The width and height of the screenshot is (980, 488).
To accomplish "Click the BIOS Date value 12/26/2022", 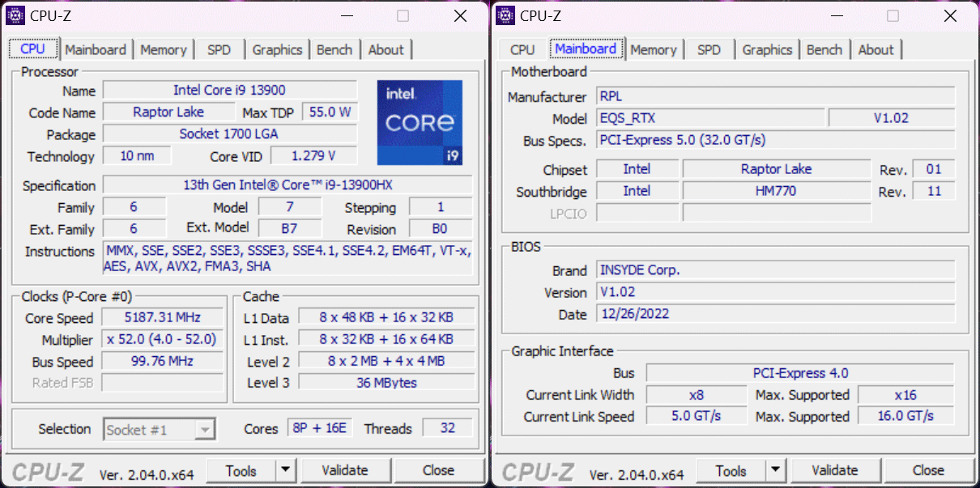I will pos(775,314).
